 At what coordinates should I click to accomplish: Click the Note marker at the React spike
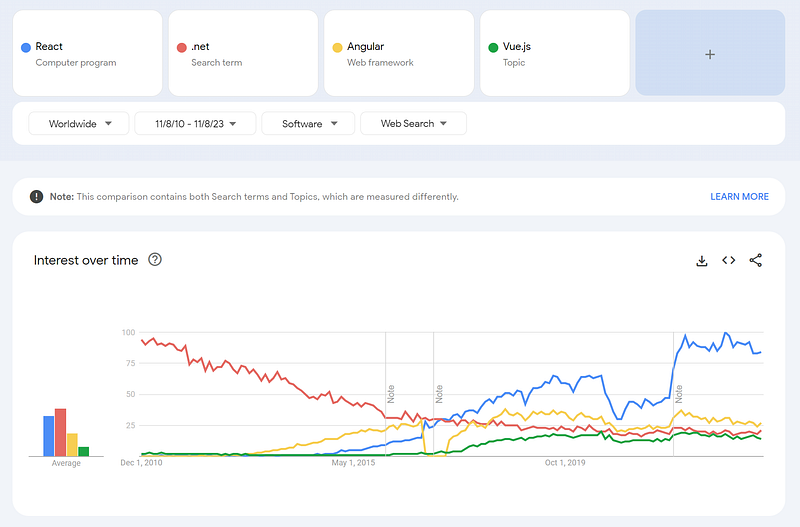pyautogui.click(x=679, y=394)
